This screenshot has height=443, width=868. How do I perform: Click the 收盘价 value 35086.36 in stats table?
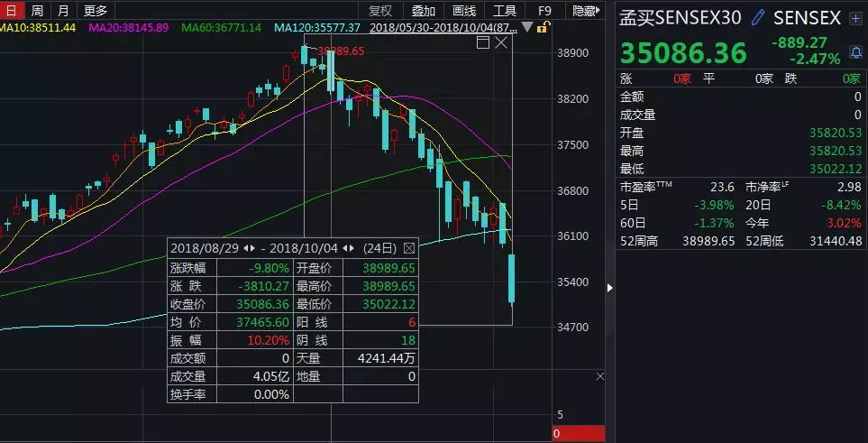tap(263, 304)
